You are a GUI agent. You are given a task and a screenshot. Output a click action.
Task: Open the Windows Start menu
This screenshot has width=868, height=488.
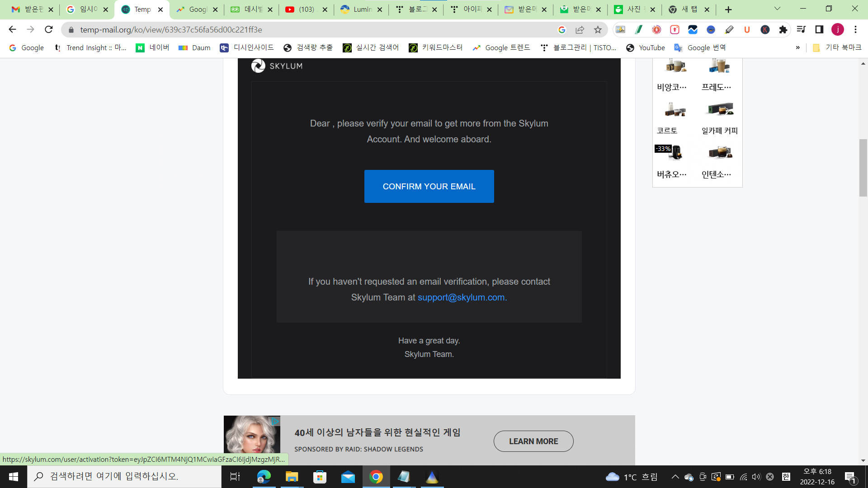point(14,477)
